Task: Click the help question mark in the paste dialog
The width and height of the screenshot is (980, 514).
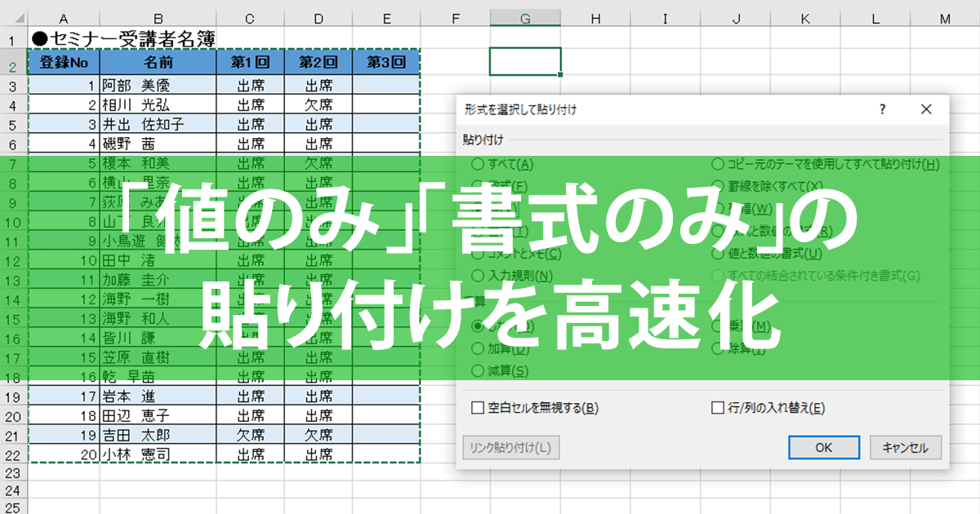Action: click(882, 109)
